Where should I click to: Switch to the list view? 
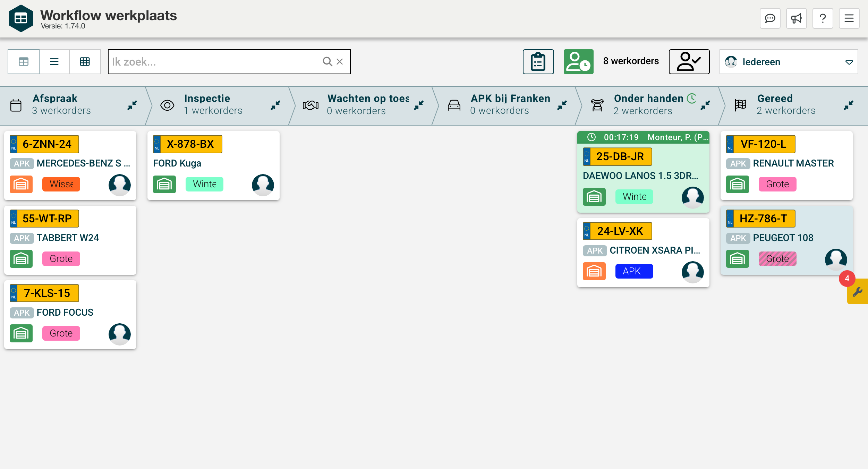54,62
